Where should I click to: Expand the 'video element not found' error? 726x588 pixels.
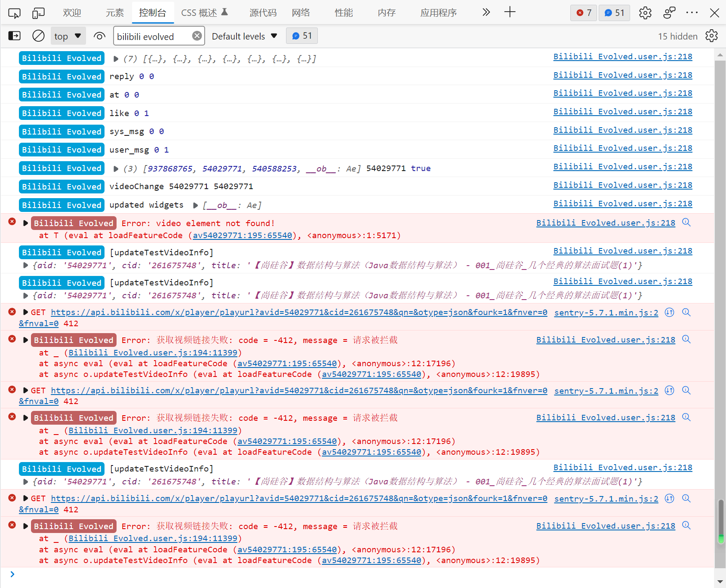25,223
